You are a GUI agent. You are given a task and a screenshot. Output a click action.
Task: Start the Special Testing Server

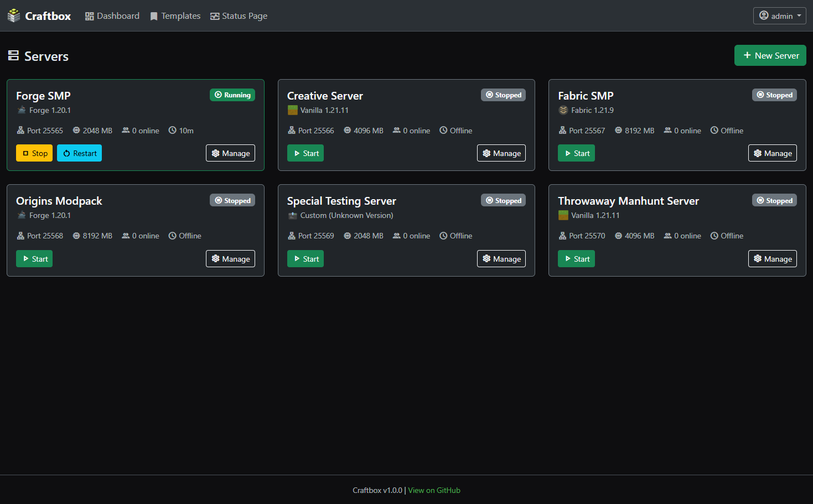(305, 259)
